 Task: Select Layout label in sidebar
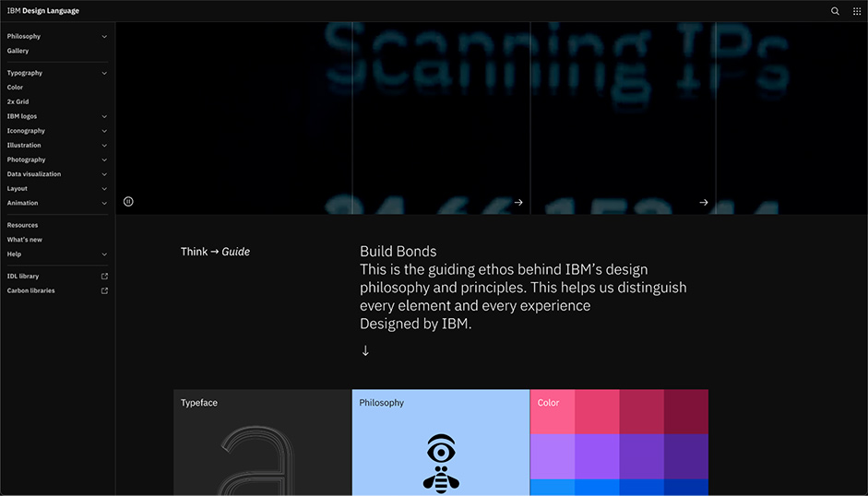[18, 189]
